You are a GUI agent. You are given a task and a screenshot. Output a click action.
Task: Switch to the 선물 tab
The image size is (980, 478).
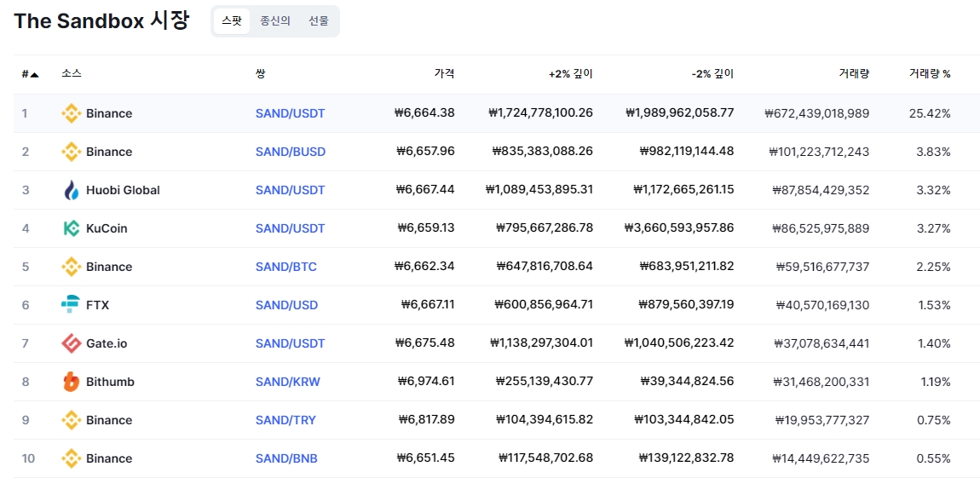[x=318, y=20]
